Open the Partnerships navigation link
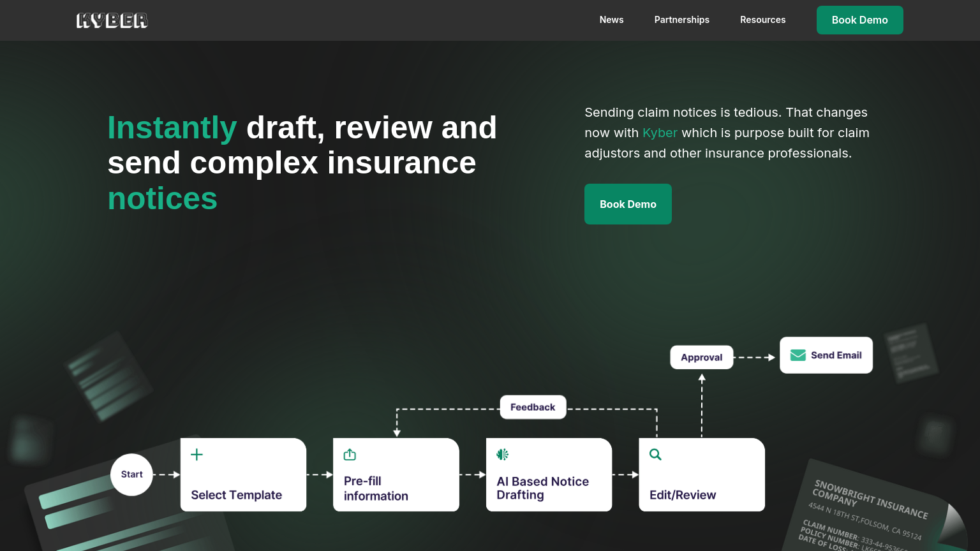 click(681, 20)
